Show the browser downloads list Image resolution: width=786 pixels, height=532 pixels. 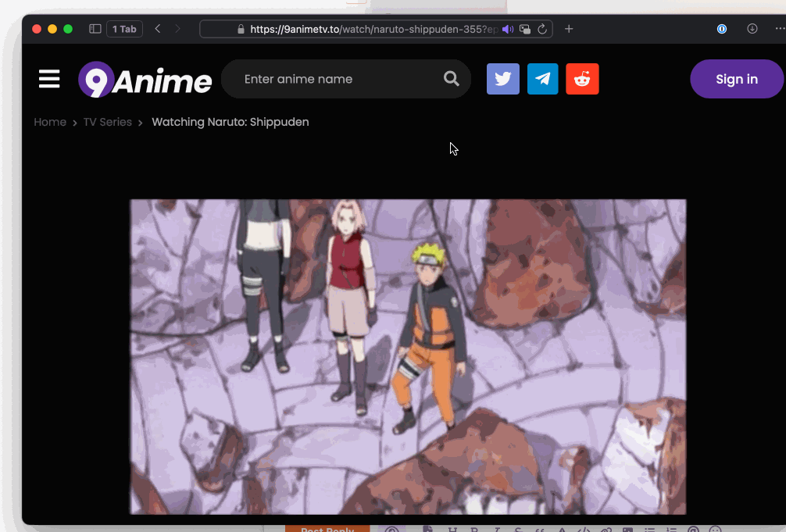pyautogui.click(x=752, y=29)
